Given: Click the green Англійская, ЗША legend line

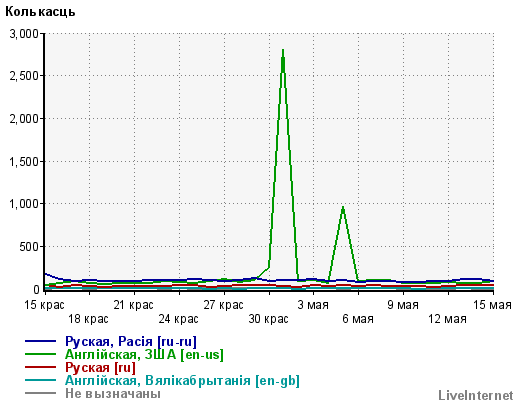Looking at the screenshot, I should [40, 354].
